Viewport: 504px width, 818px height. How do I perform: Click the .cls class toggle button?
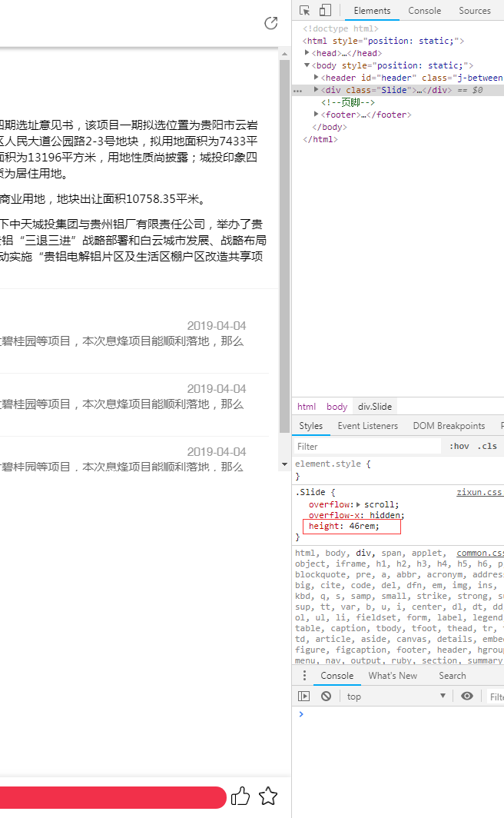pyautogui.click(x=487, y=446)
